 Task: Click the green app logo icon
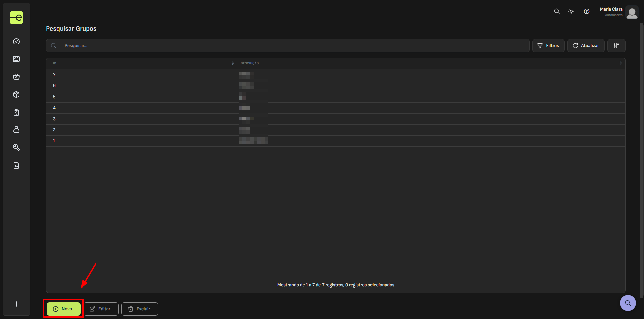point(16,18)
